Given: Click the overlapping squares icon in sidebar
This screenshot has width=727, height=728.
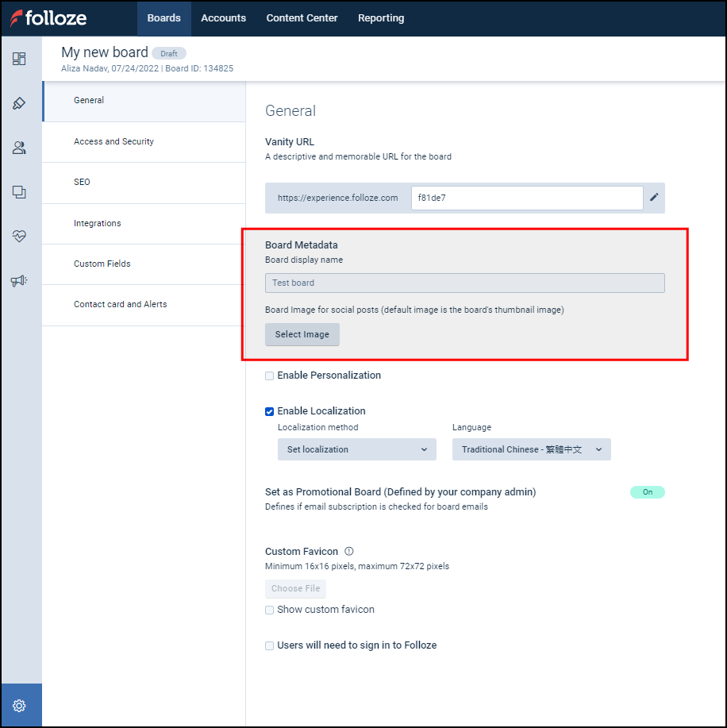Looking at the screenshot, I should 19,192.
